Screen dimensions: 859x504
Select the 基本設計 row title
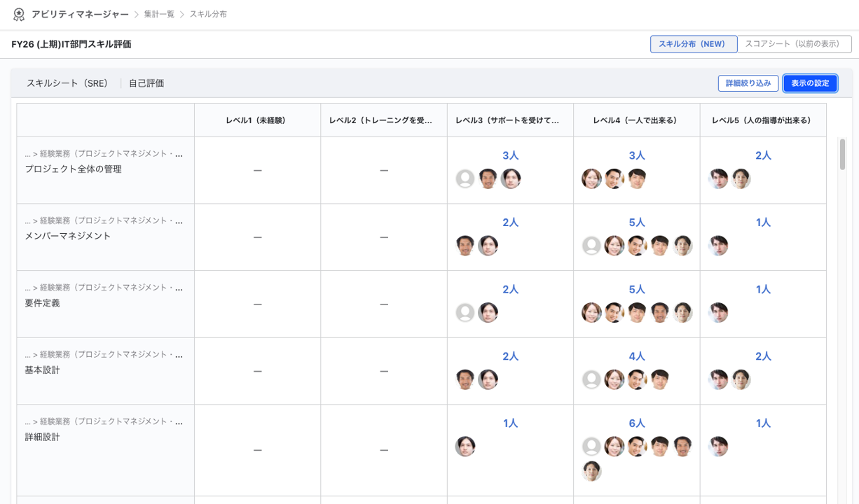42,370
